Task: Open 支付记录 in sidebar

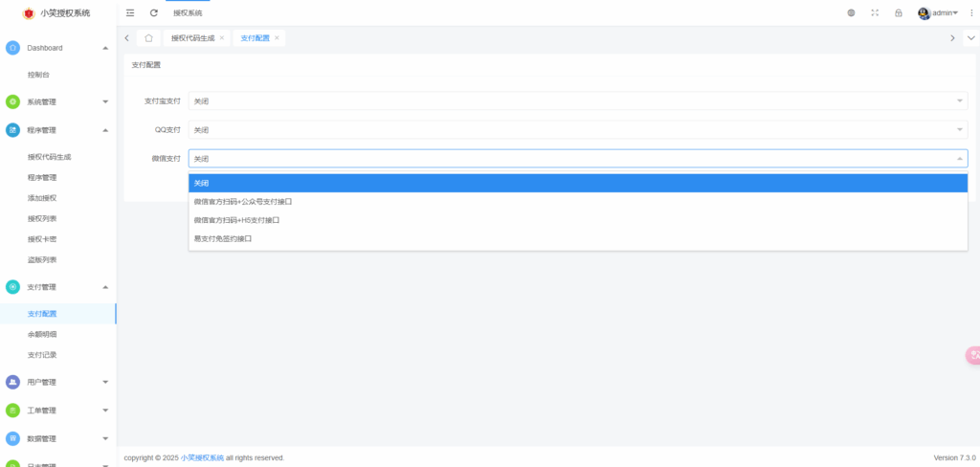Action: coord(42,355)
